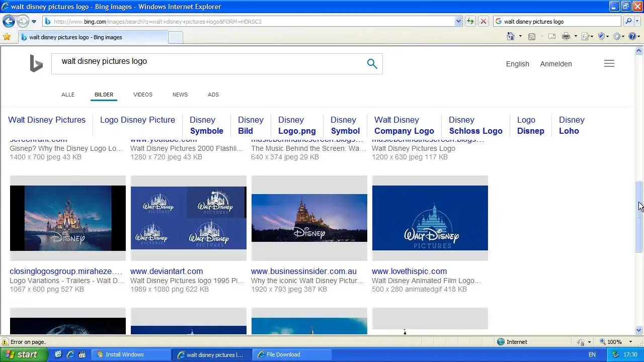Click the 'Disney Symbol' related search

pos(345,125)
